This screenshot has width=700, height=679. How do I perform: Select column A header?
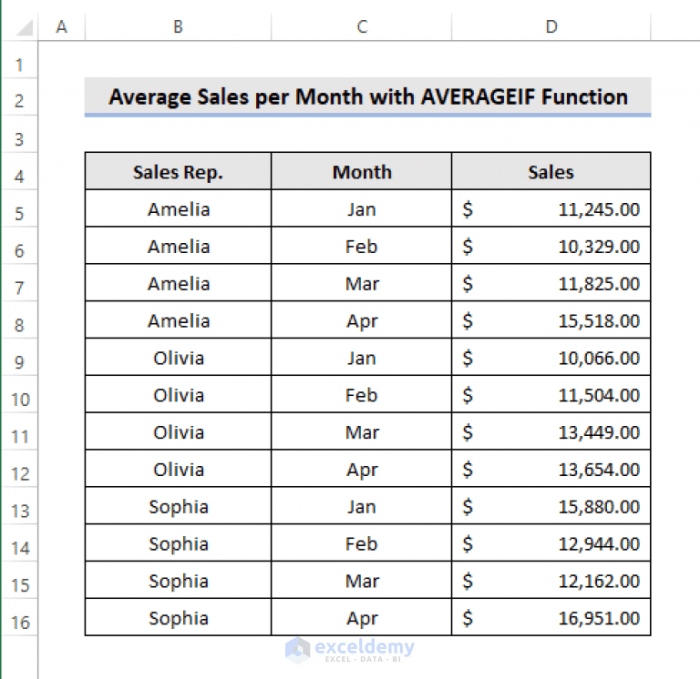tap(62, 27)
